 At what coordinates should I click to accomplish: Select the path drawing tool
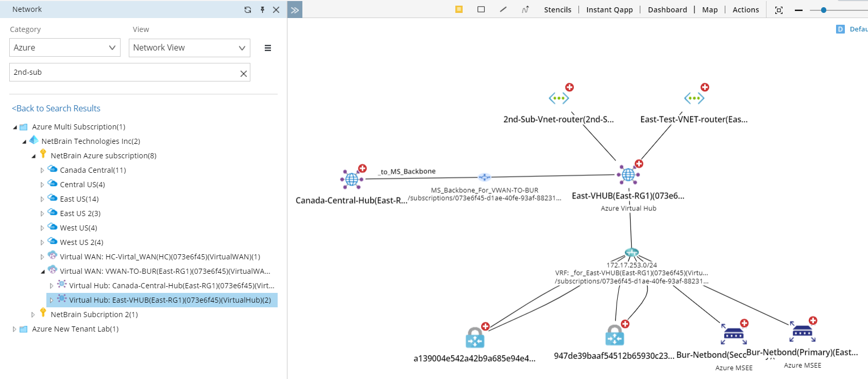(525, 9)
